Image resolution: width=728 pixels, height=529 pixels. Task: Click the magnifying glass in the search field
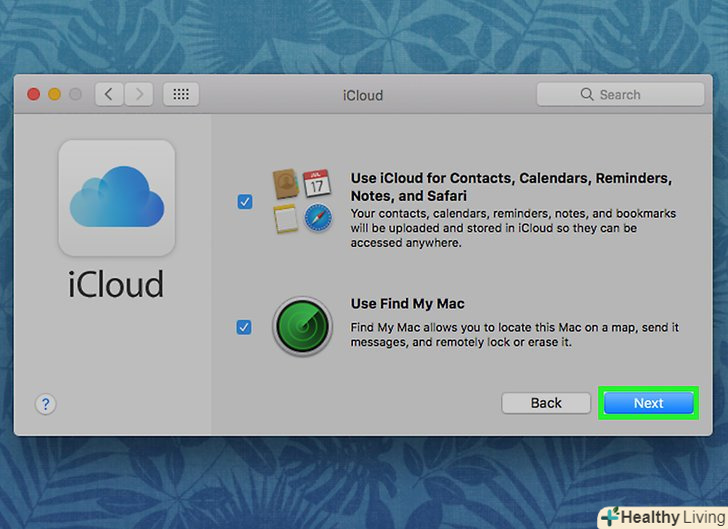tap(587, 94)
